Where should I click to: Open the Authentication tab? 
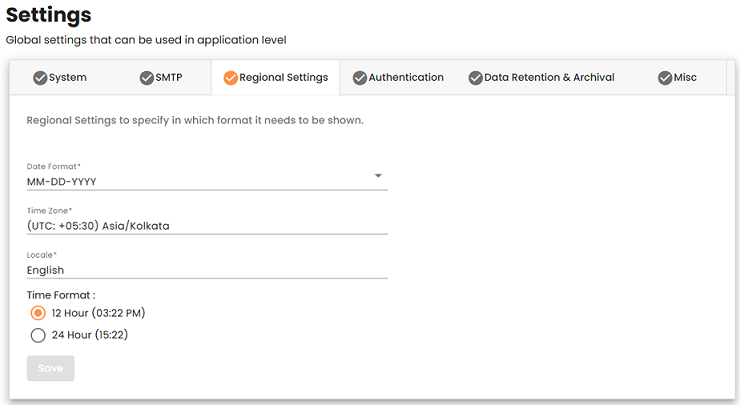(398, 77)
